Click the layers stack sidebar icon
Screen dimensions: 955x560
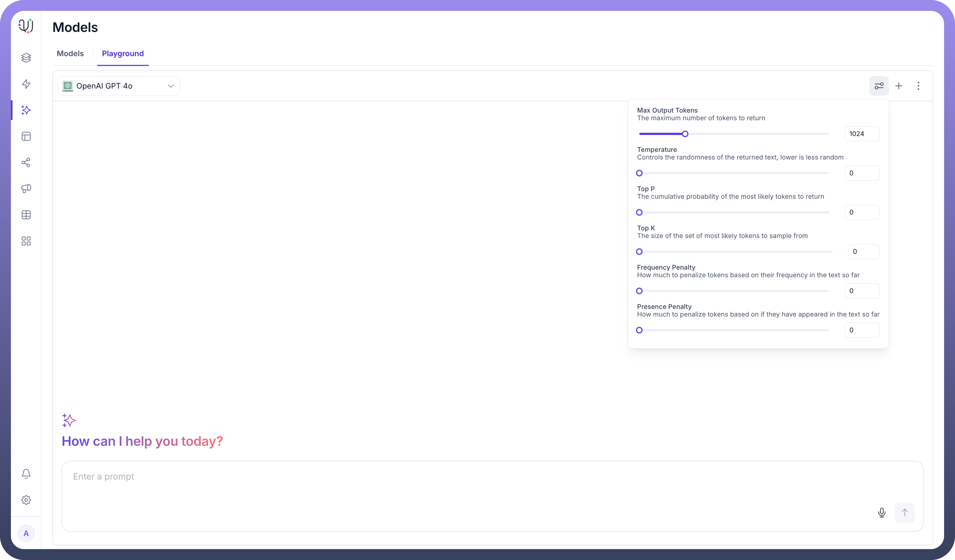pos(26,58)
